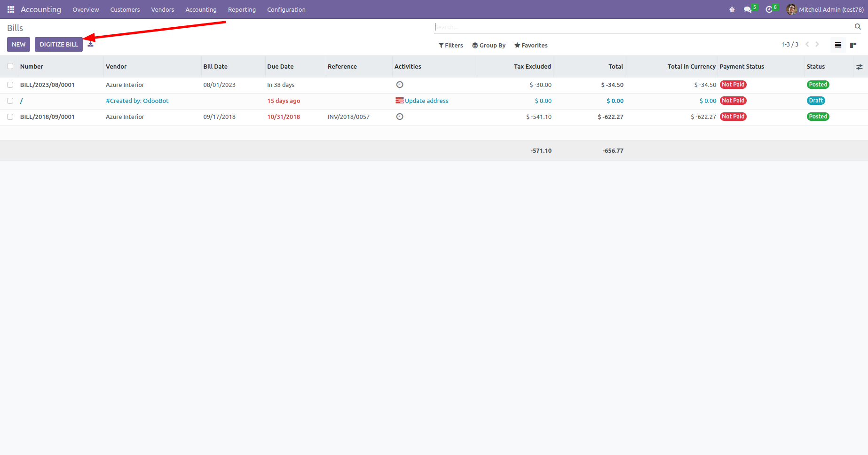Switch to list view
The image size is (868, 455).
pyautogui.click(x=838, y=45)
